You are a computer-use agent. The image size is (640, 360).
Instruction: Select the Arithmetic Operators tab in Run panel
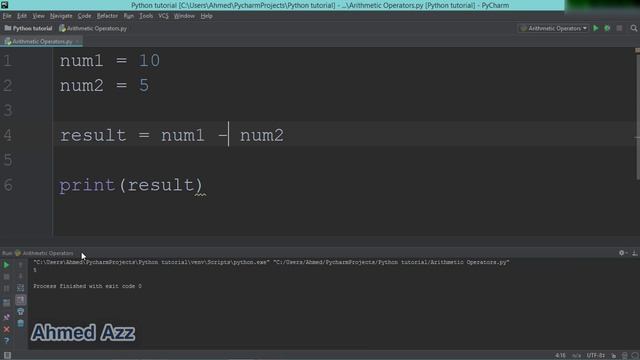44,253
